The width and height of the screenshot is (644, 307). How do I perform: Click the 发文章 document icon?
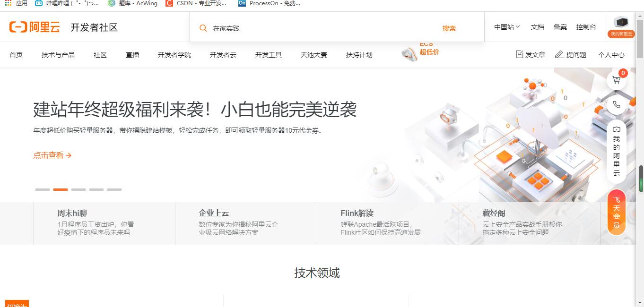coord(520,54)
